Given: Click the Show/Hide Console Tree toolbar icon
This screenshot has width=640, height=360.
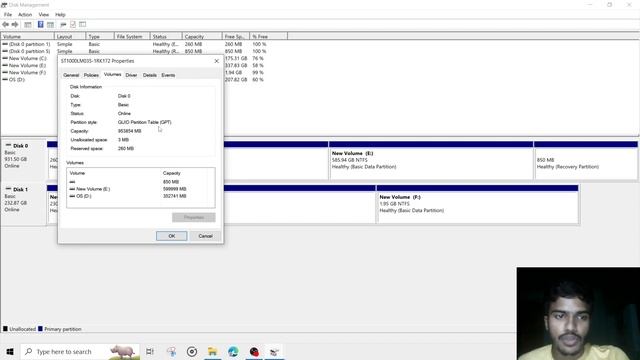Looking at the screenshot, I should coord(28,25).
